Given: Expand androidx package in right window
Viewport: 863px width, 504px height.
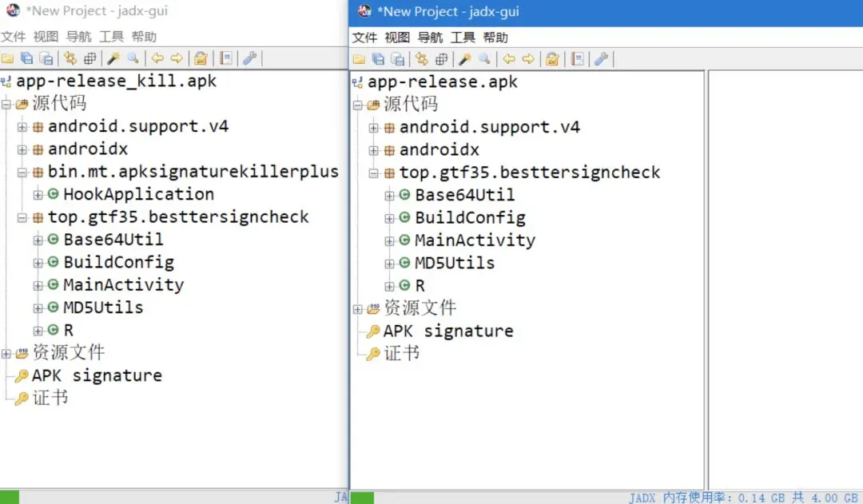Looking at the screenshot, I should [374, 150].
